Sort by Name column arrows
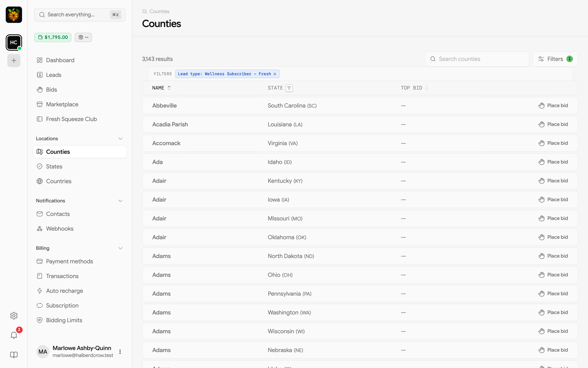Image resolution: width=588 pixels, height=368 pixels. (x=169, y=88)
